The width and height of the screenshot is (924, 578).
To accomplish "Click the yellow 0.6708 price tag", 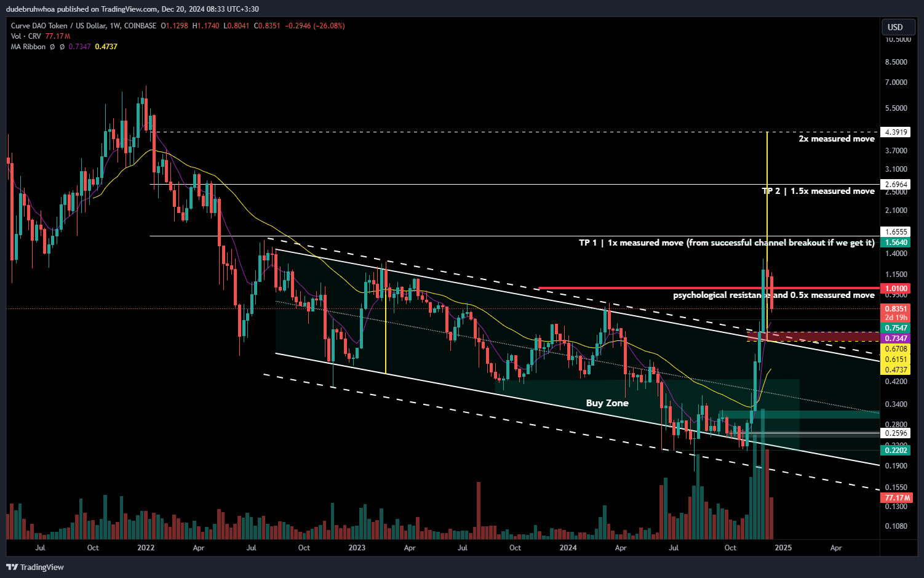I will click(896, 349).
